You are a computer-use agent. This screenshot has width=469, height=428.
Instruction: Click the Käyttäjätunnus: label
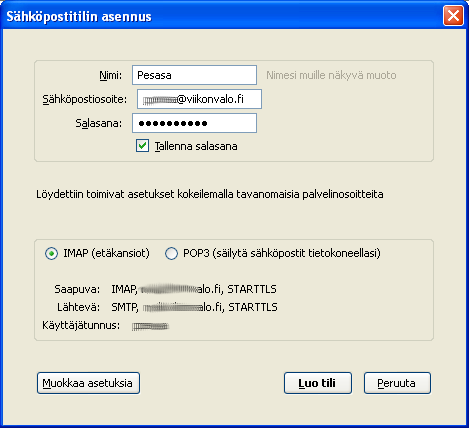click(81, 325)
